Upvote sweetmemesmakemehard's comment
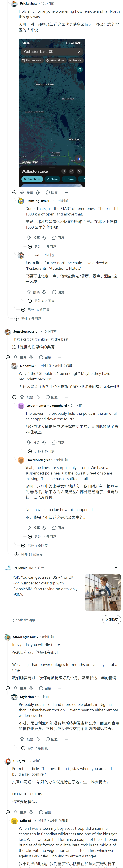This screenshot has height=868, width=123. pos(29,442)
